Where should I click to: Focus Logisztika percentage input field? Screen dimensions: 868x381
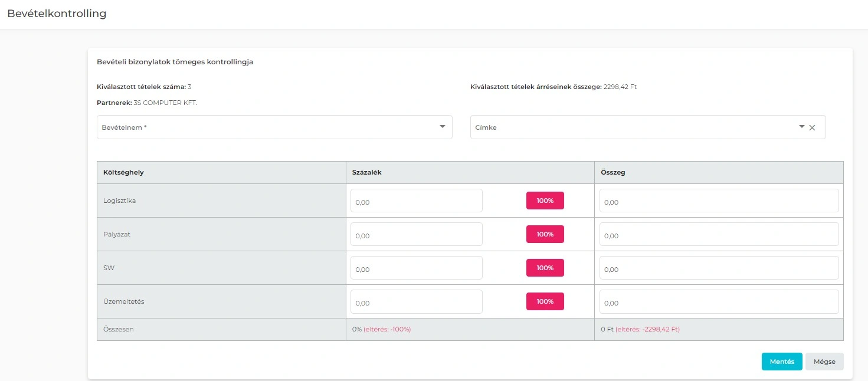pyautogui.click(x=416, y=201)
